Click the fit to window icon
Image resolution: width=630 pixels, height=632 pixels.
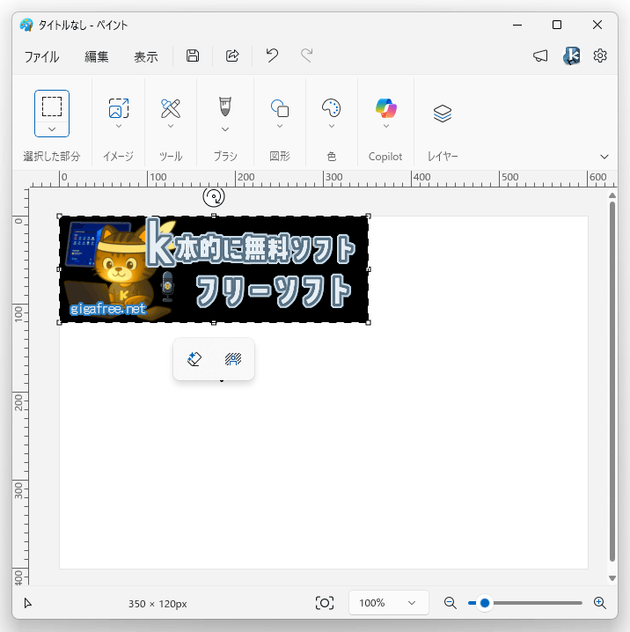tap(324, 603)
